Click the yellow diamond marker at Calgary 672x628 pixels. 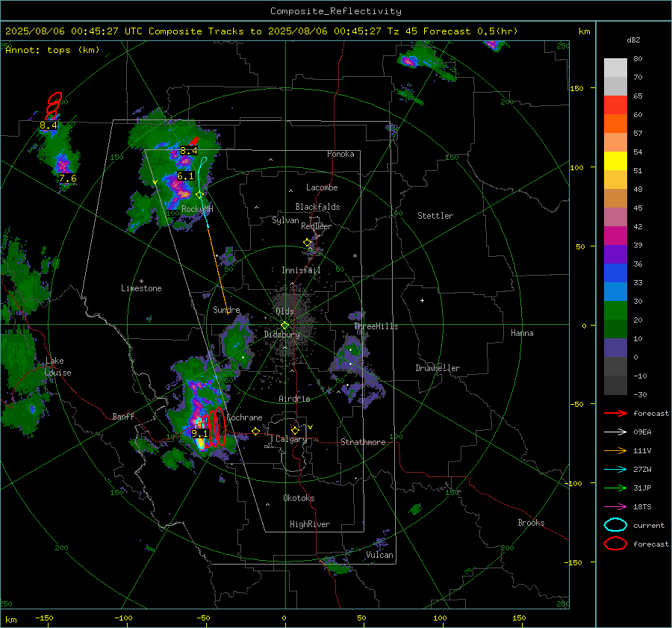(295, 430)
